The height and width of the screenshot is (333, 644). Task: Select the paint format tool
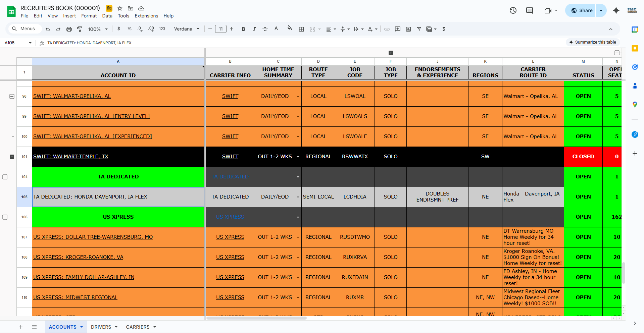point(80,29)
